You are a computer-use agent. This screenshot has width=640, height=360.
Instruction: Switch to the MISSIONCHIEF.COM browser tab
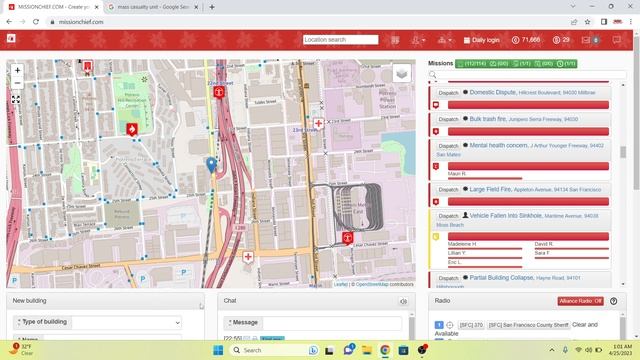pyautogui.click(x=53, y=7)
